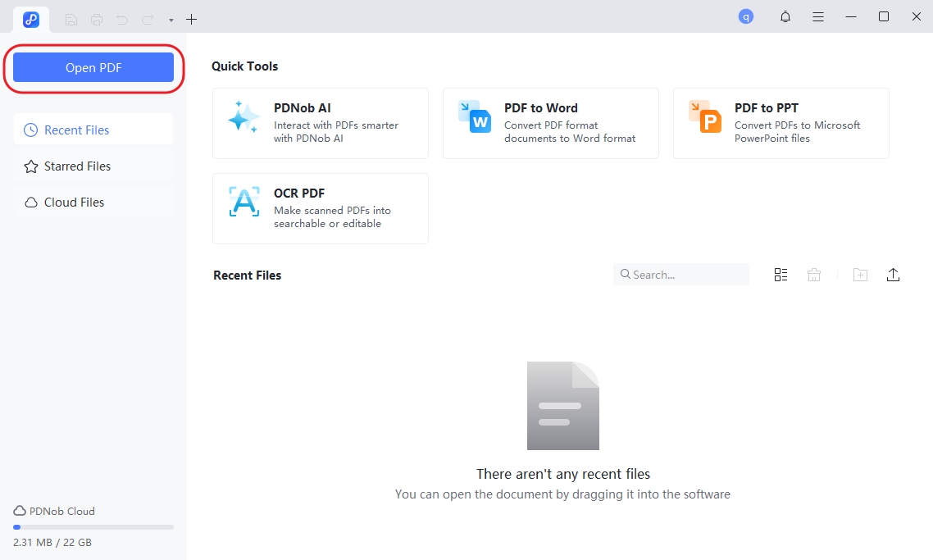The height and width of the screenshot is (560, 933).
Task: Switch the Recent Files view layout
Action: tap(780, 274)
